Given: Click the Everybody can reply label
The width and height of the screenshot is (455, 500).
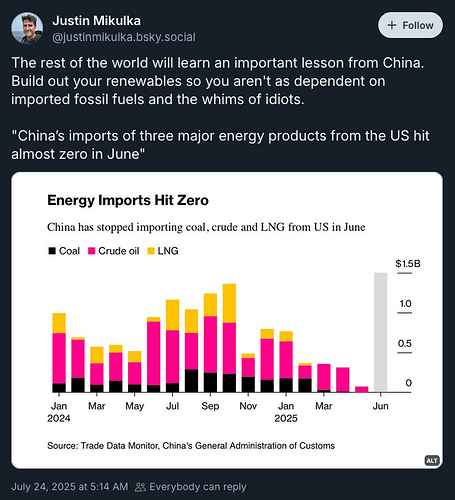Looking at the screenshot, I should [x=198, y=487].
